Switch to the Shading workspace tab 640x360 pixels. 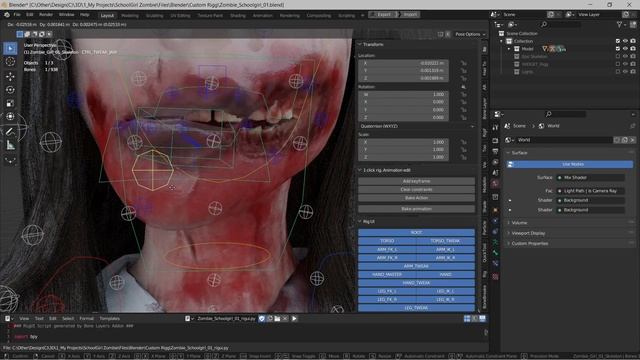pos(238,16)
